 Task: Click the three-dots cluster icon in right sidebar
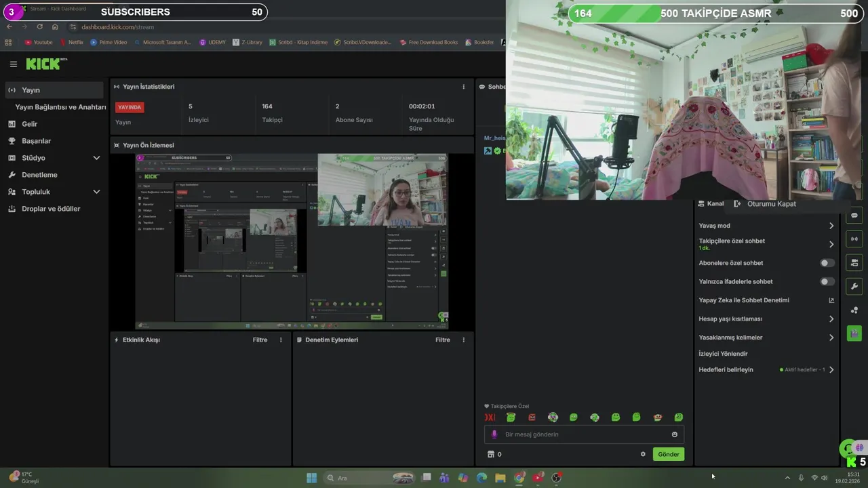[854, 310]
